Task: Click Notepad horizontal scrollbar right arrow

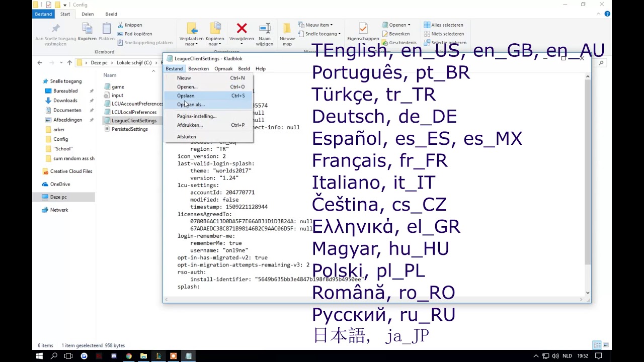Action: click(581, 300)
